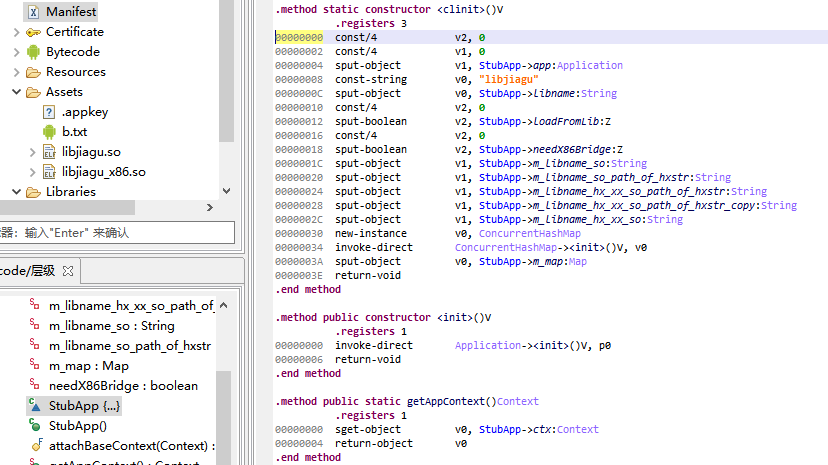Select the Manifest tree item
Image resolution: width=828 pixels, height=465 pixels.
(x=71, y=12)
